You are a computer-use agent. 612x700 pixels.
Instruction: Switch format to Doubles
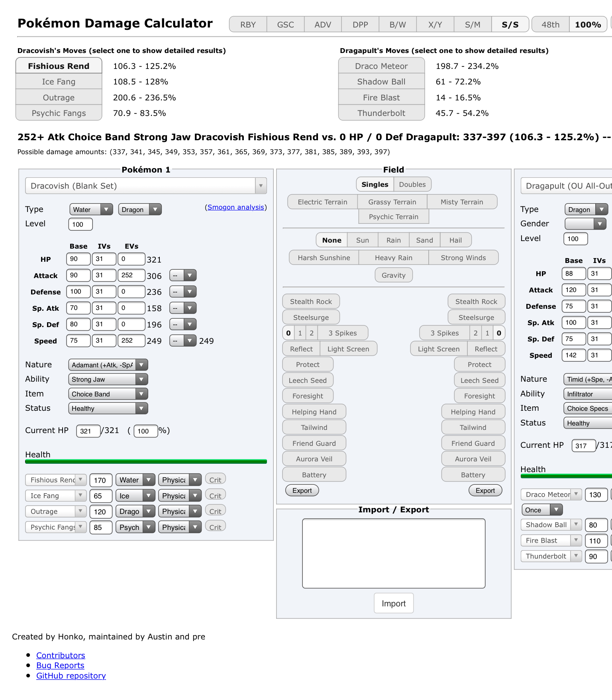(x=412, y=184)
